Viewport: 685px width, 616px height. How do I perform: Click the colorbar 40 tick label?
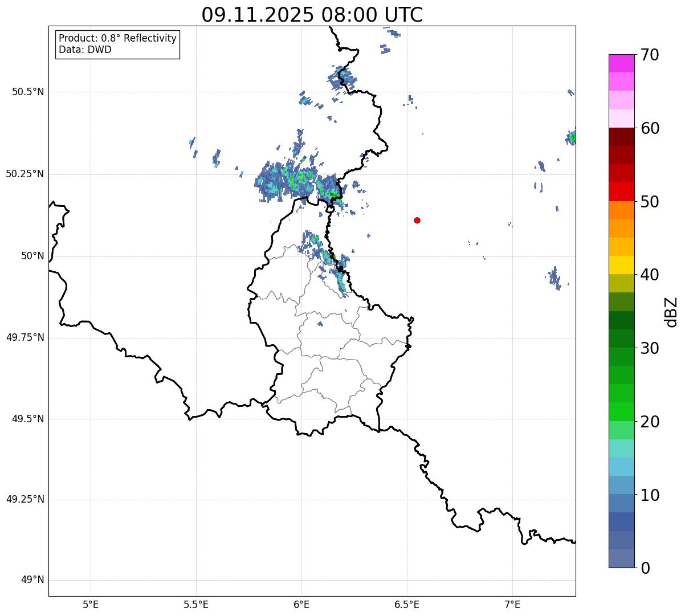click(650, 275)
